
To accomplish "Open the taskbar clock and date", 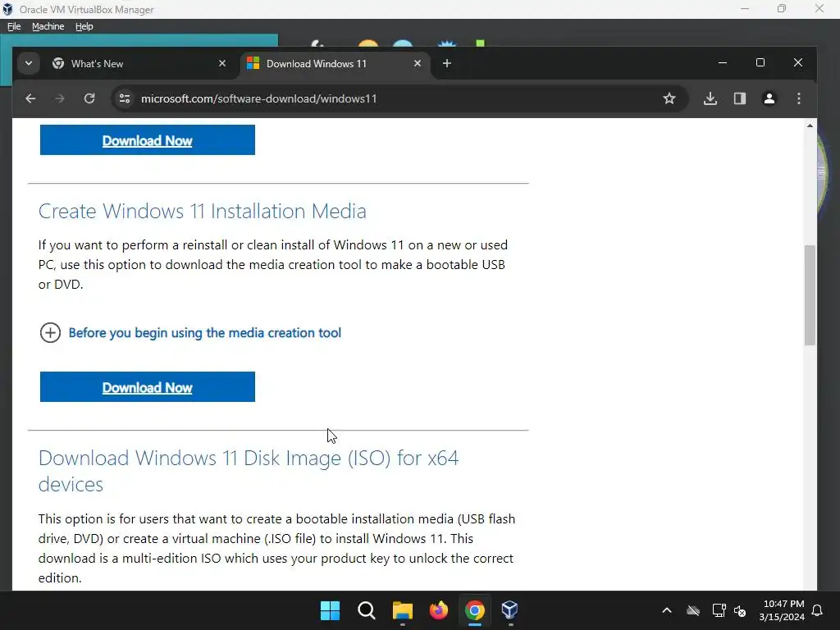I will (x=782, y=610).
